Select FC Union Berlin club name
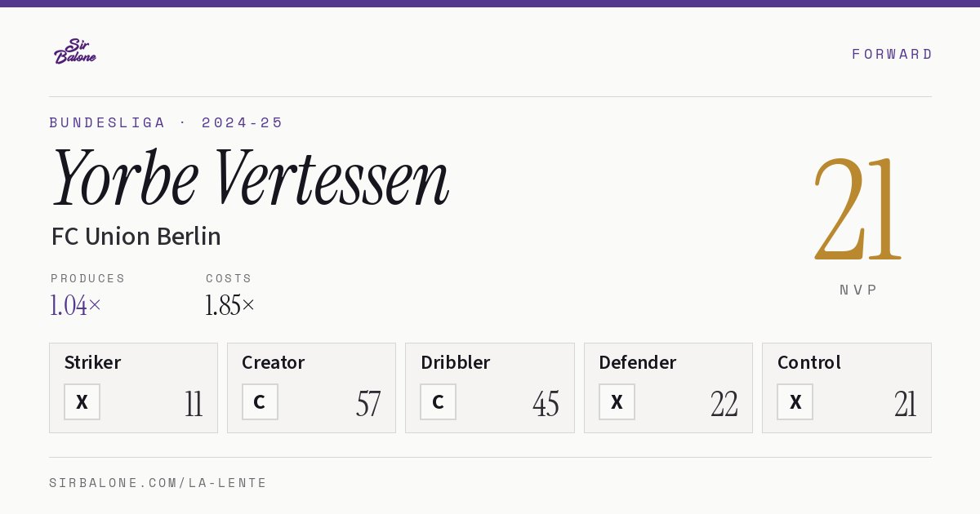The image size is (980, 514). point(136,236)
